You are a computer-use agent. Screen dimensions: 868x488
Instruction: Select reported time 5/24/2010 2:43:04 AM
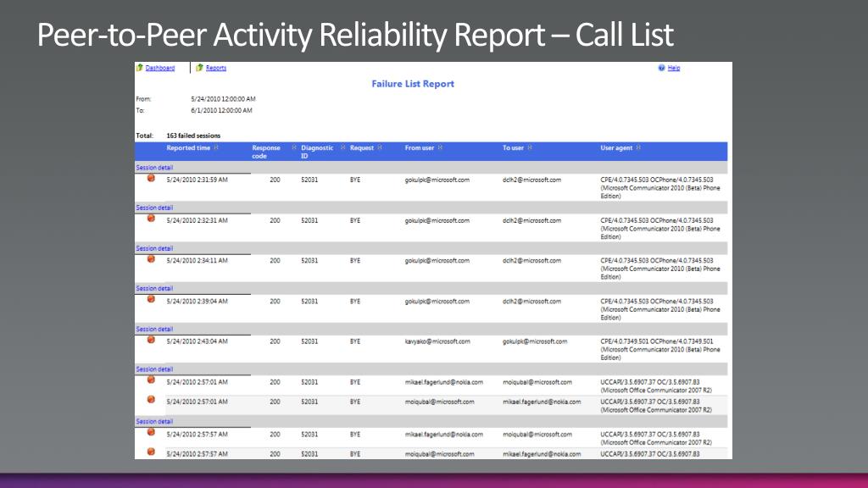coord(197,342)
